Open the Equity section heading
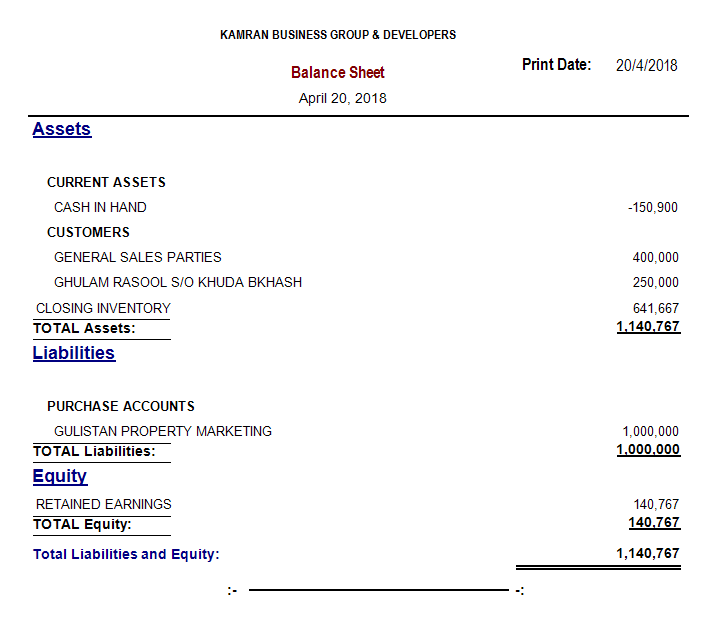Viewport: 709px width, 620px height. [x=59, y=477]
